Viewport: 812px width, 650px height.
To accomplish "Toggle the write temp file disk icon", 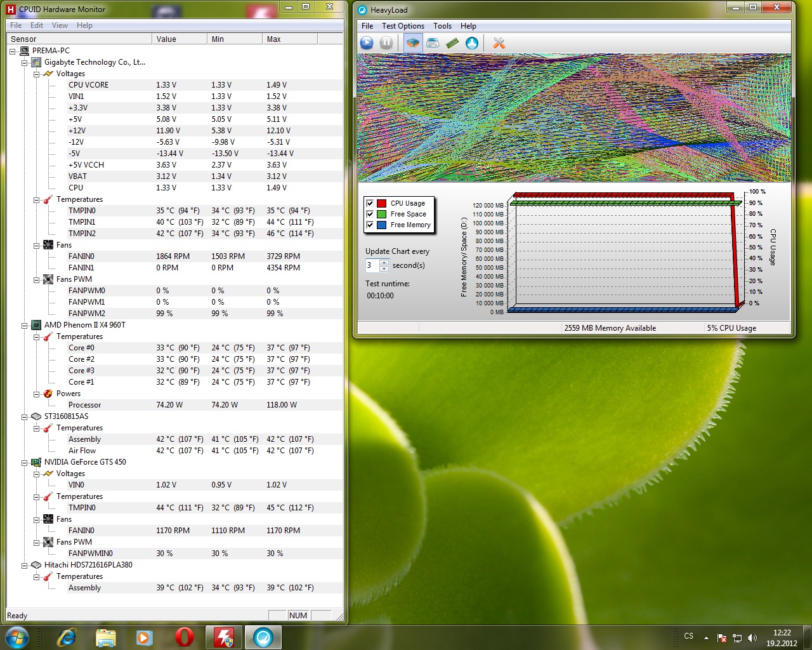I will pos(433,43).
